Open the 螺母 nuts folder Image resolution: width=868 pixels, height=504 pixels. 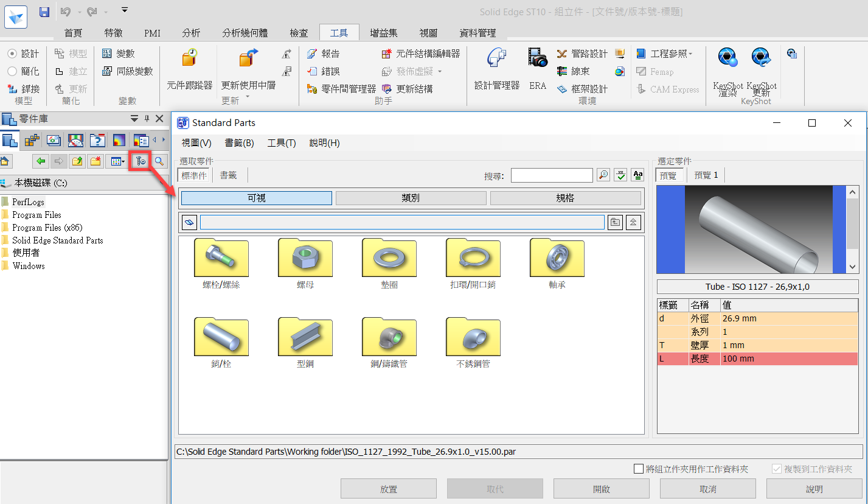click(x=305, y=264)
